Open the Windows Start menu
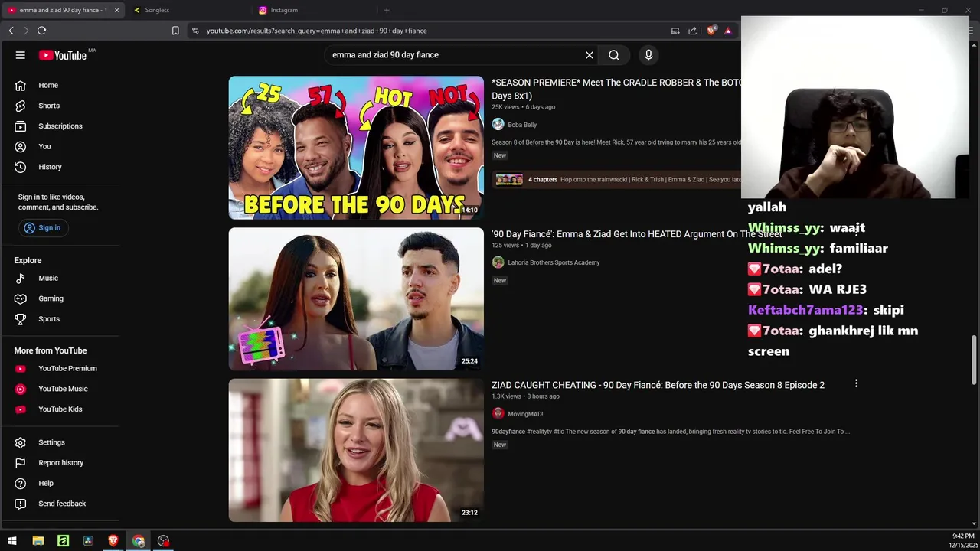The height and width of the screenshot is (551, 980). [12, 541]
